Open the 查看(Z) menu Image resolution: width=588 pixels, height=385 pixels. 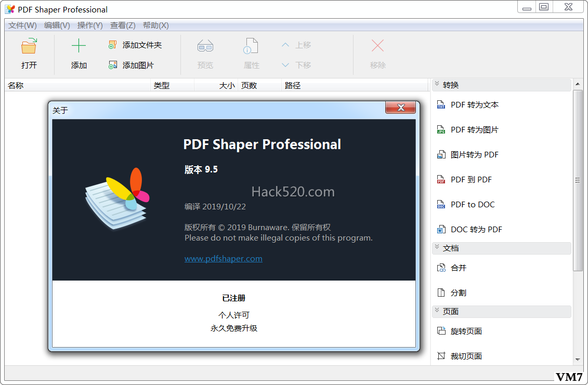click(x=123, y=25)
